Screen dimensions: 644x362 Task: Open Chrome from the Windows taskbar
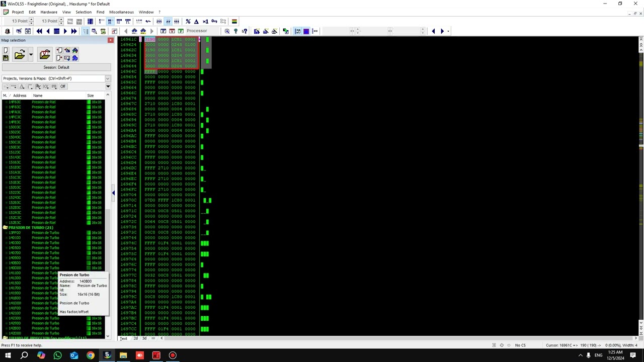coord(90,355)
